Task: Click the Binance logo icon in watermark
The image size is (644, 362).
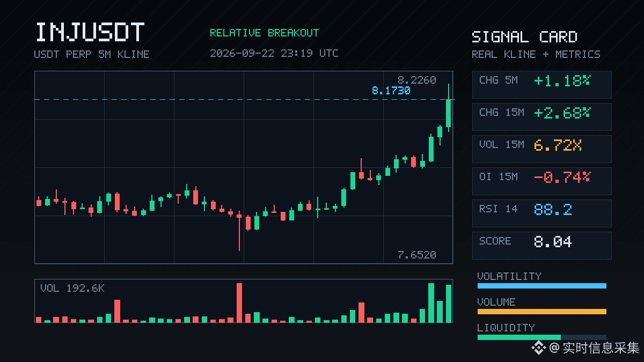Action: click(538, 348)
